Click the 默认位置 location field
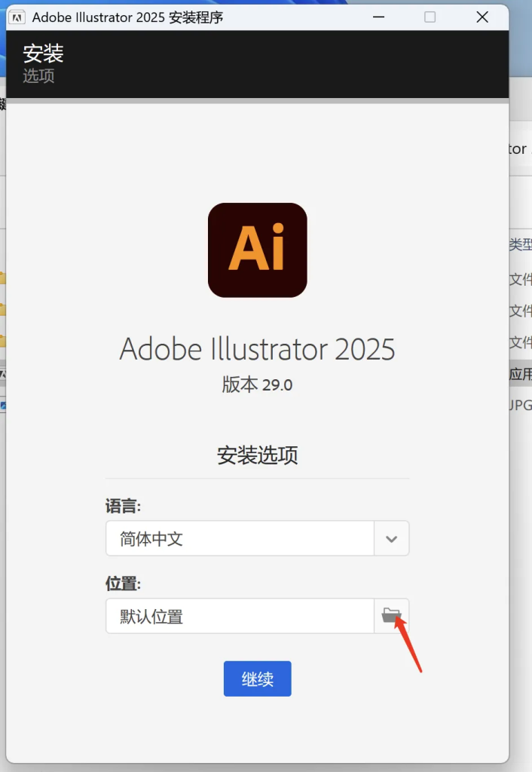 [240, 616]
